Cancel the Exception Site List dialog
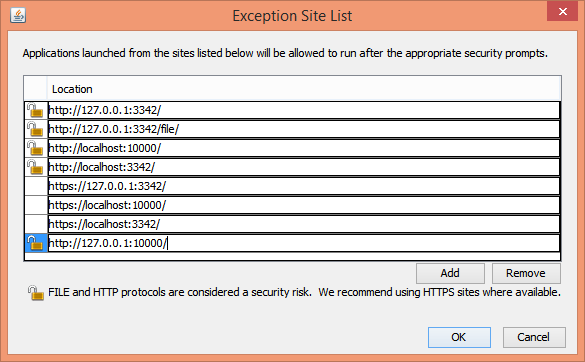This screenshot has height=362, width=585. (x=534, y=337)
